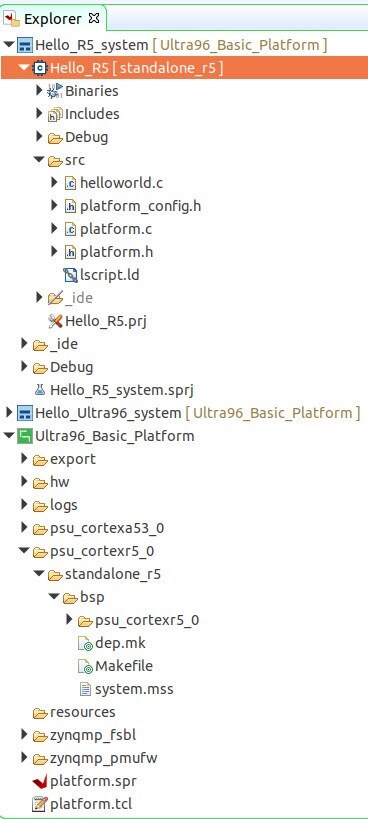Click the Hello_R5_system.sprj flask icon
Viewport: 368px width, 819px height.
pos(40,390)
